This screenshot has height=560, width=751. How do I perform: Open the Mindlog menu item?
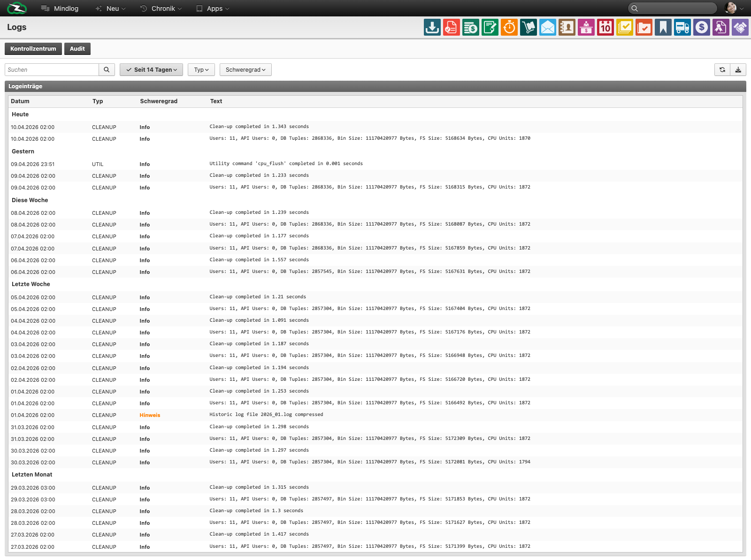[60, 8]
